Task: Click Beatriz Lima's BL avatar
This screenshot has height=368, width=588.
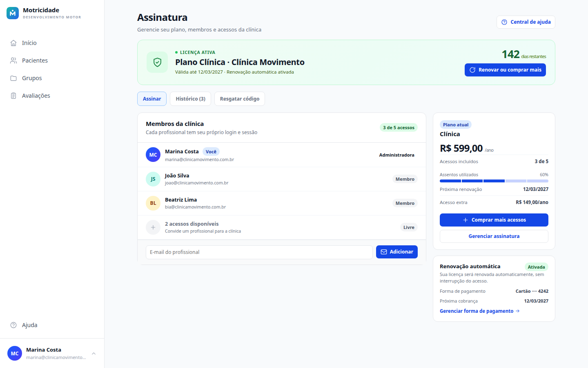Action: 153,203
